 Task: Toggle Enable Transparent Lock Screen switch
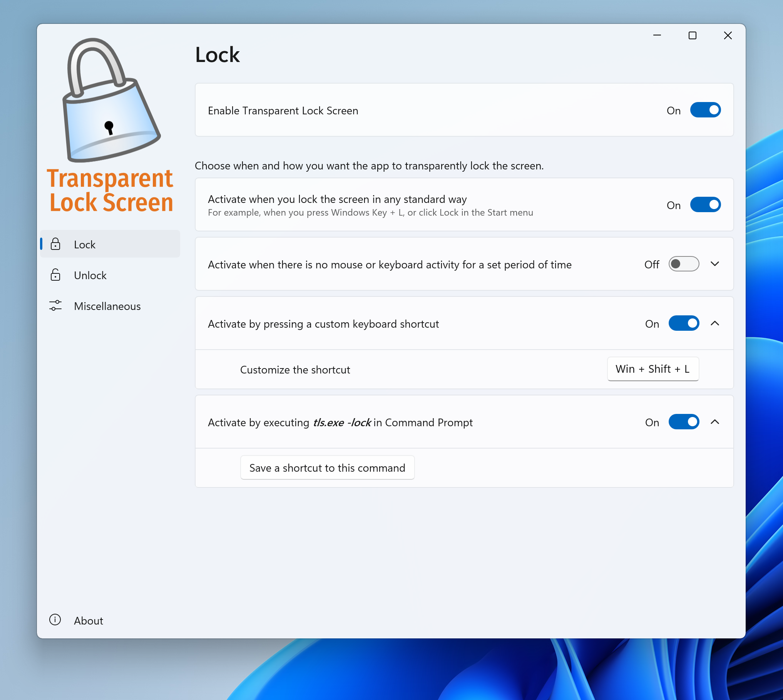point(705,110)
